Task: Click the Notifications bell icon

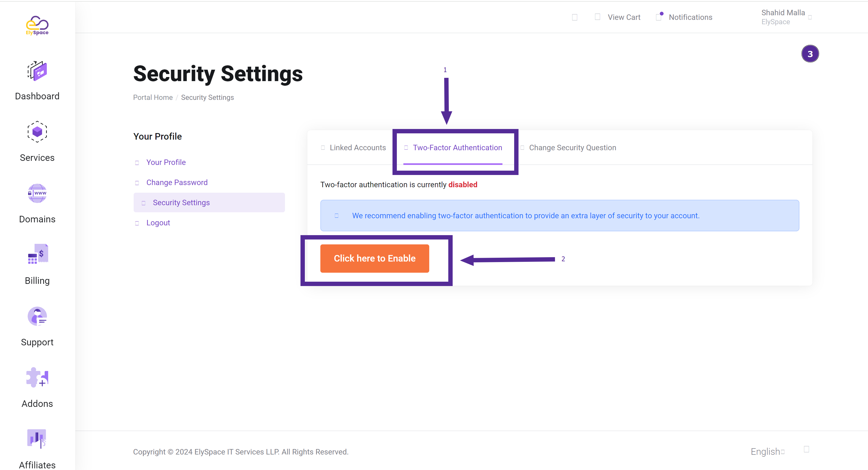Action: tap(659, 17)
